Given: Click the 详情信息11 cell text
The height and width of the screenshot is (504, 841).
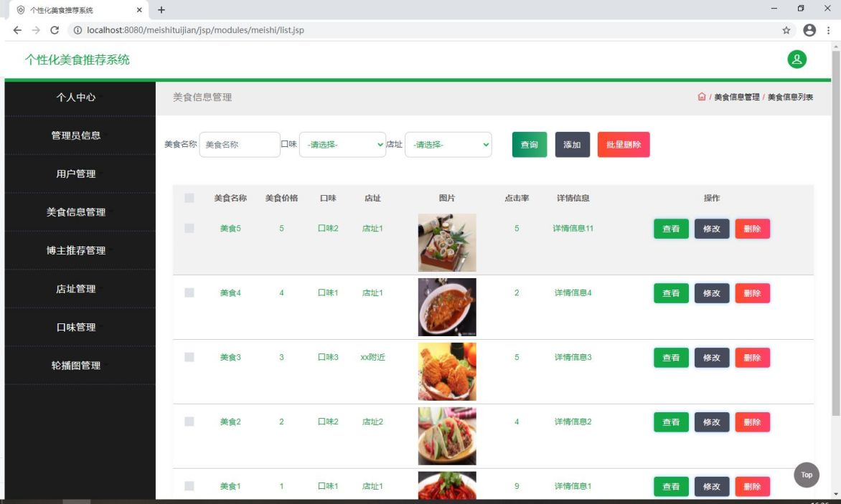Looking at the screenshot, I should [x=573, y=228].
